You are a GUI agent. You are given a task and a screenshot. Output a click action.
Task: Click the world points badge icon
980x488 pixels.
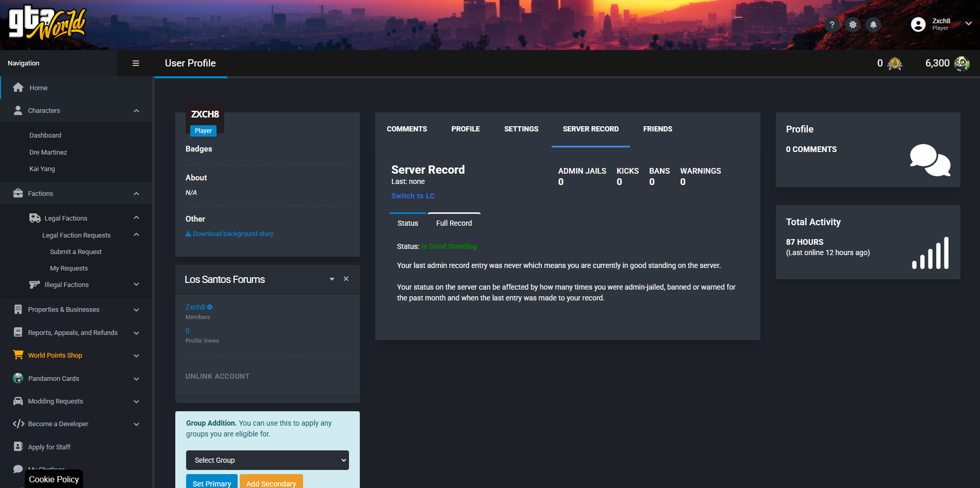pyautogui.click(x=895, y=63)
